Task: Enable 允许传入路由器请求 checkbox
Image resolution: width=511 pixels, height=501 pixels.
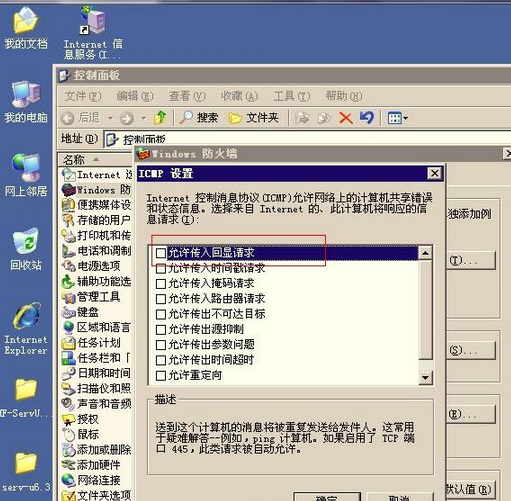Action: coord(161,299)
